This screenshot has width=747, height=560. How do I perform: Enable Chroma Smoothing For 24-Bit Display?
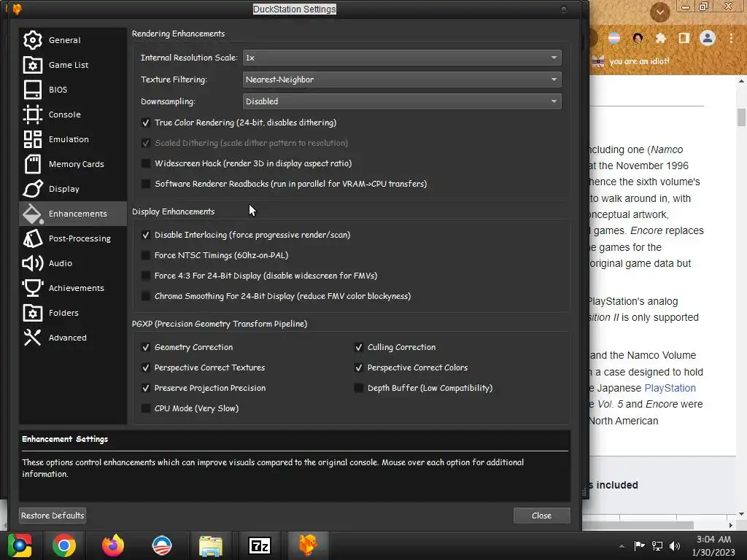pos(146,296)
